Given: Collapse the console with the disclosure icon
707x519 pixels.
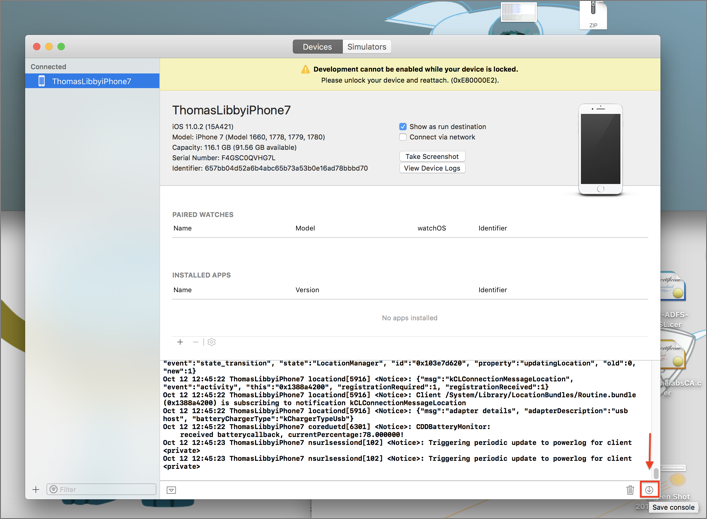Looking at the screenshot, I should 171,490.
